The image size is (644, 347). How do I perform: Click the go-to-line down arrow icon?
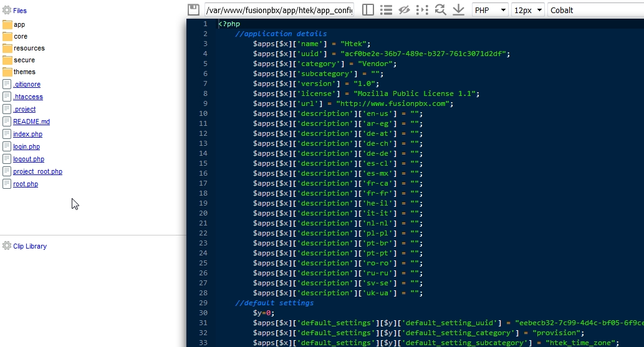click(458, 10)
